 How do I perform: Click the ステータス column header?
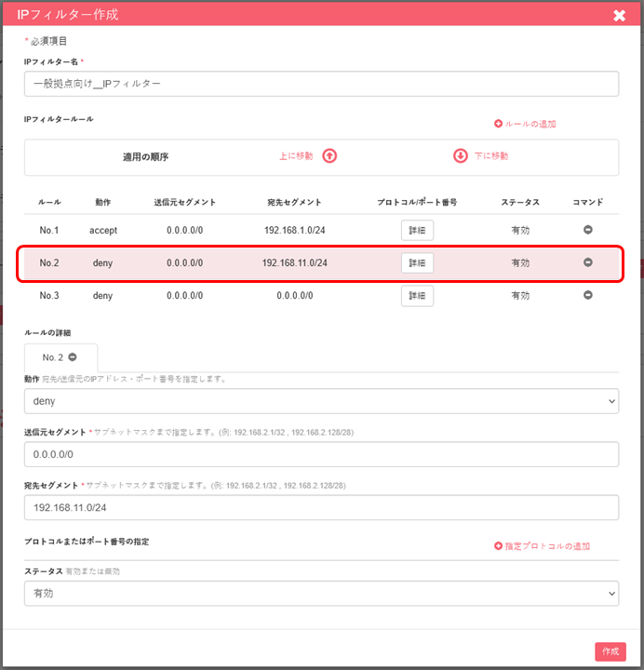pyautogui.click(x=520, y=202)
